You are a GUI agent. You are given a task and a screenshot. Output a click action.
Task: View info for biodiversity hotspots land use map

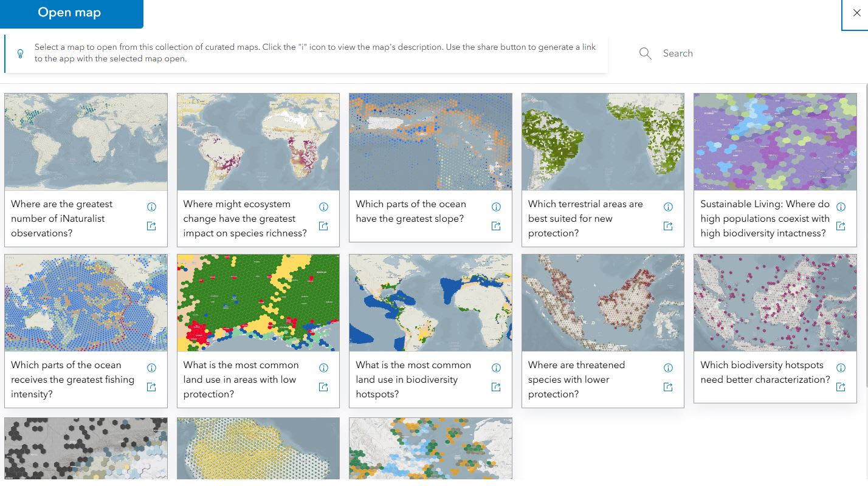(496, 368)
